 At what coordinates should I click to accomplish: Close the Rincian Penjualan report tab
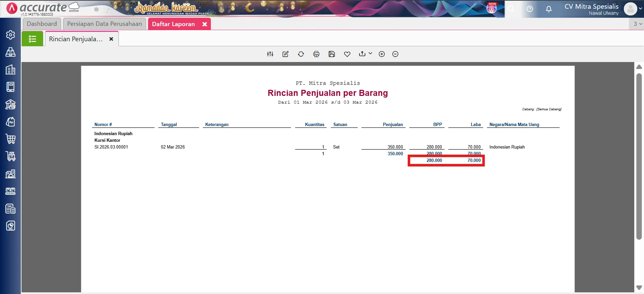coord(111,39)
